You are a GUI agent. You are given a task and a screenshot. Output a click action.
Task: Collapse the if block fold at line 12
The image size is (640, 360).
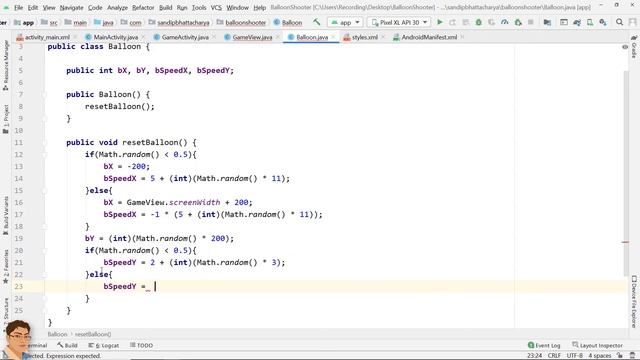[x=44, y=155]
